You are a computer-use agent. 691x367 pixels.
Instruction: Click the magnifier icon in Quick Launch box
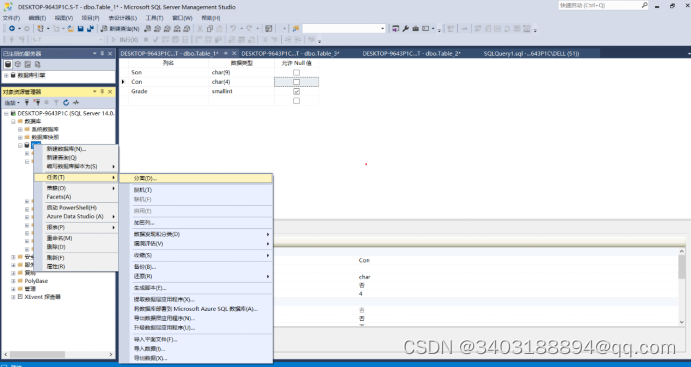click(644, 5)
